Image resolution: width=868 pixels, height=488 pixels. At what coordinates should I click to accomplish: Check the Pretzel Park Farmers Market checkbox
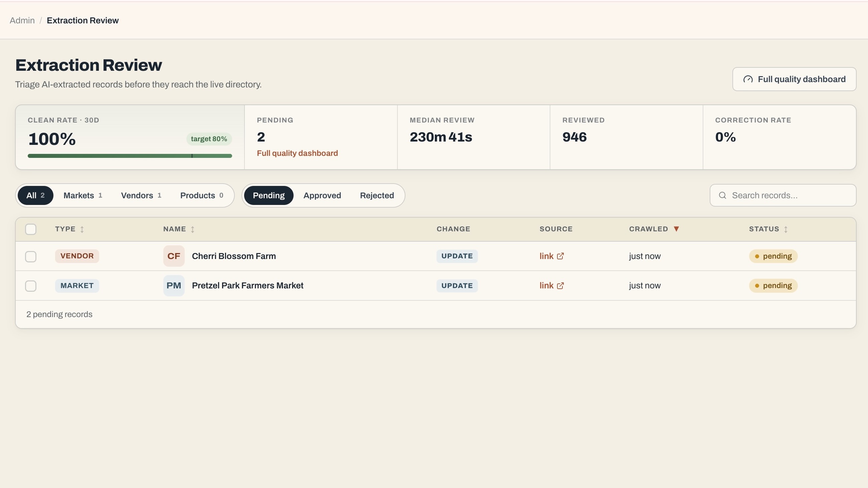pos(31,286)
